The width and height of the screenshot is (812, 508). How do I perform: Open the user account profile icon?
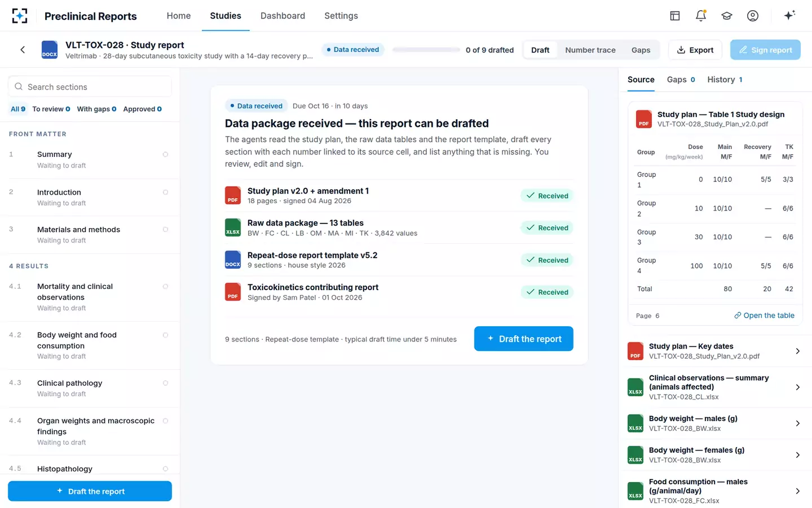coord(753,16)
